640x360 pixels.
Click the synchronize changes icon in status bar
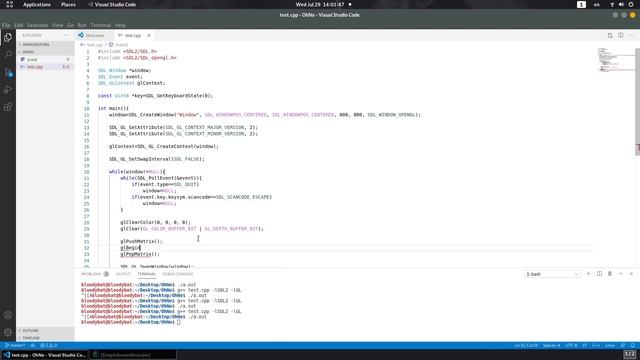click(x=33, y=345)
